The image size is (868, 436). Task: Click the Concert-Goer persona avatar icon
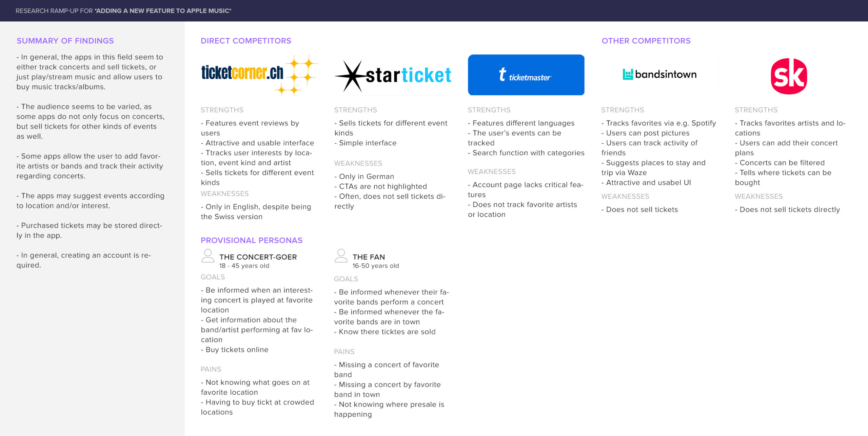coord(208,256)
